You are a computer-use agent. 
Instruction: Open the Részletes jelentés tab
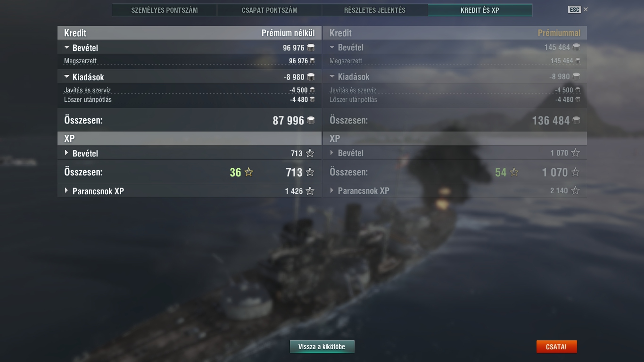[x=375, y=10]
